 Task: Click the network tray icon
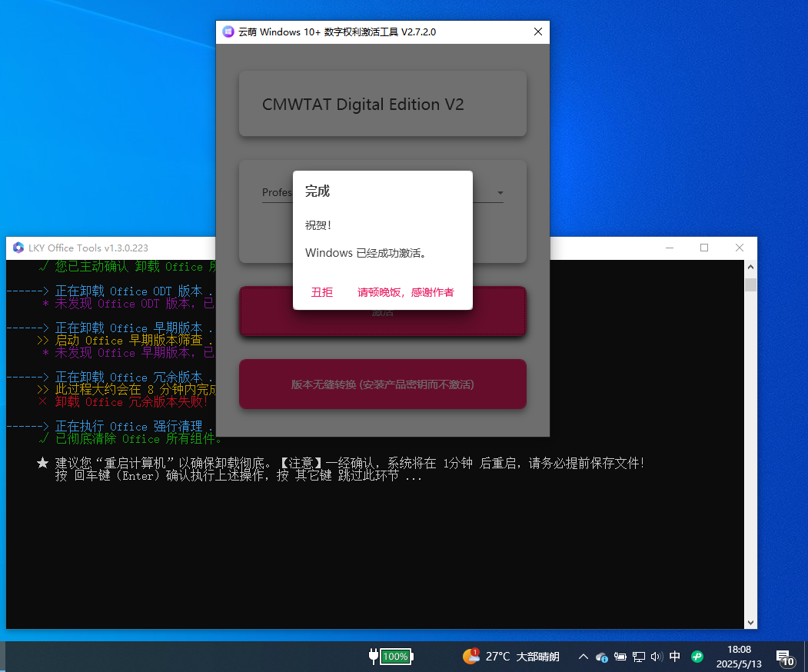click(638, 657)
